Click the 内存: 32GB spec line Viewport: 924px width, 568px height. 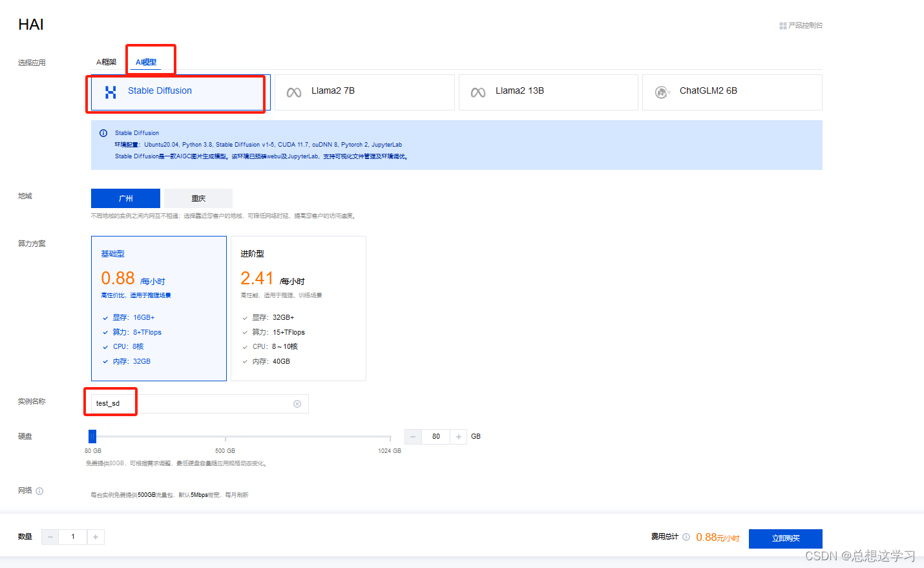(x=132, y=361)
